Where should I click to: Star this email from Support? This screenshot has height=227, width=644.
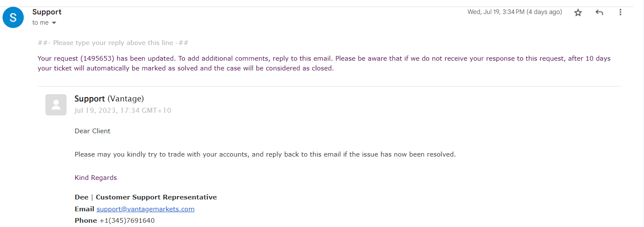[578, 13]
